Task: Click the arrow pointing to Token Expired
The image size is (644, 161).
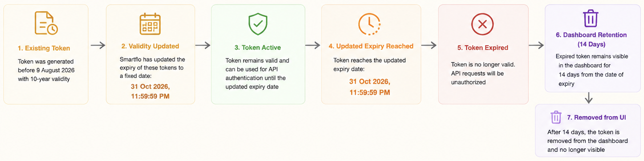Action: point(429,45)
